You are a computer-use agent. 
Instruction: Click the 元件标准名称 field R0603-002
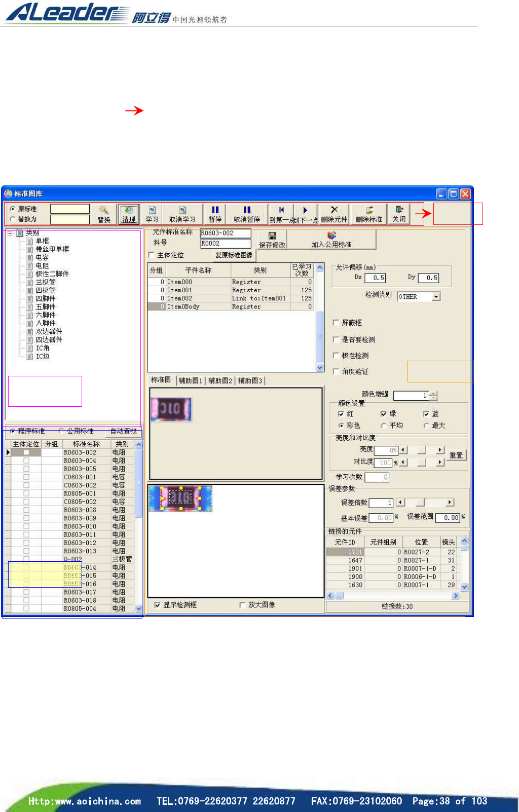click(x=226, y=233)
